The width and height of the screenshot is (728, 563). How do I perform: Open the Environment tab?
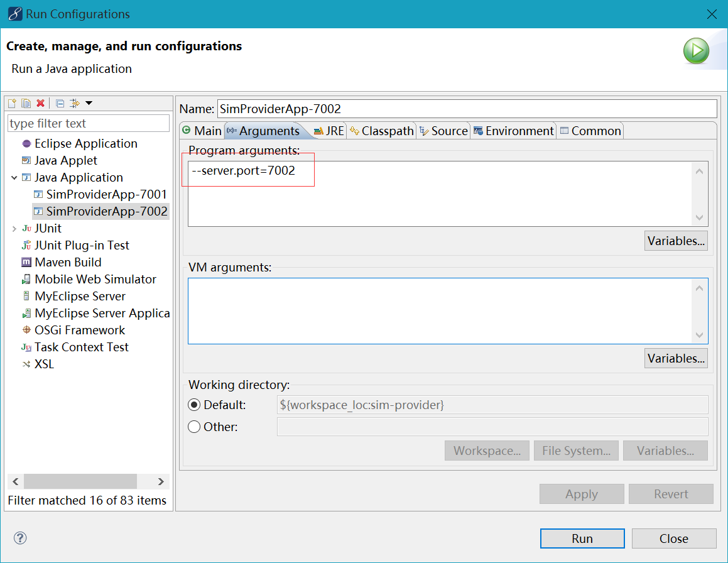[513, 131]
